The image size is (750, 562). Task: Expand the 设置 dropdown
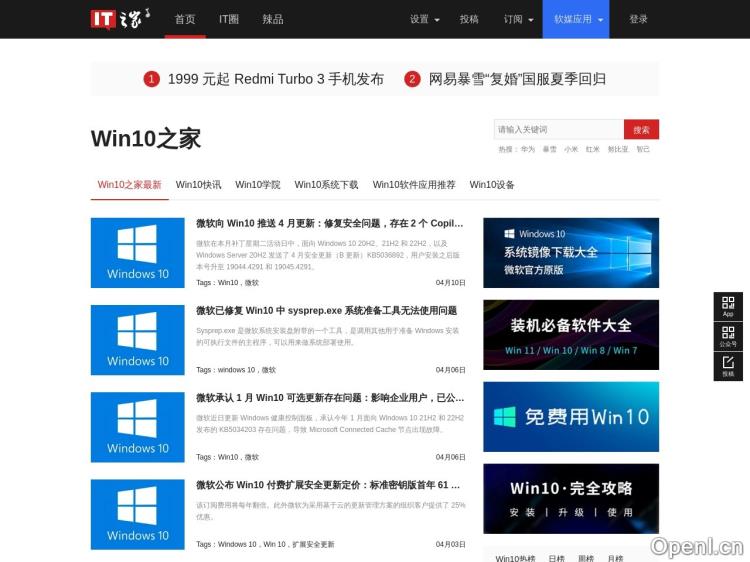424,19
